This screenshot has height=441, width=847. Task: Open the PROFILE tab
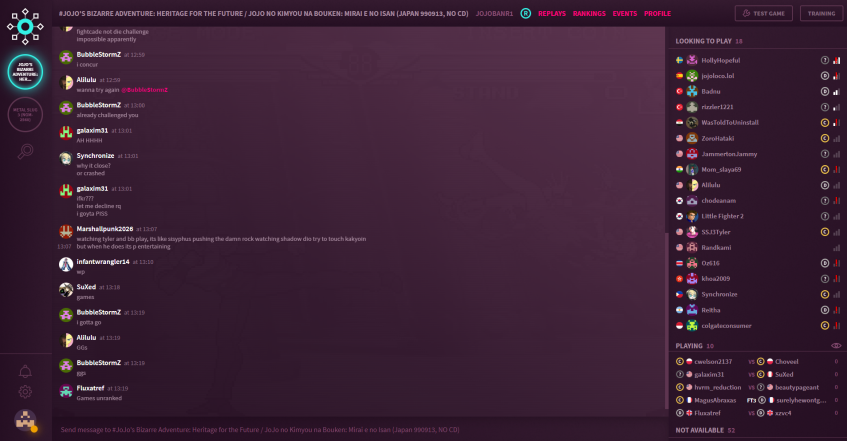click(x=657, y=14)
